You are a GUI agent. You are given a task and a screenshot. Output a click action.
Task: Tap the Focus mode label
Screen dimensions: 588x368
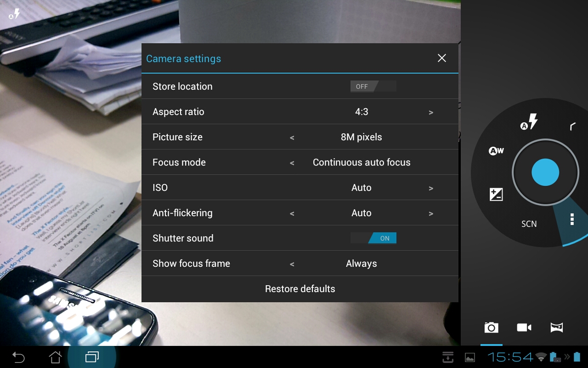[179, 162]
